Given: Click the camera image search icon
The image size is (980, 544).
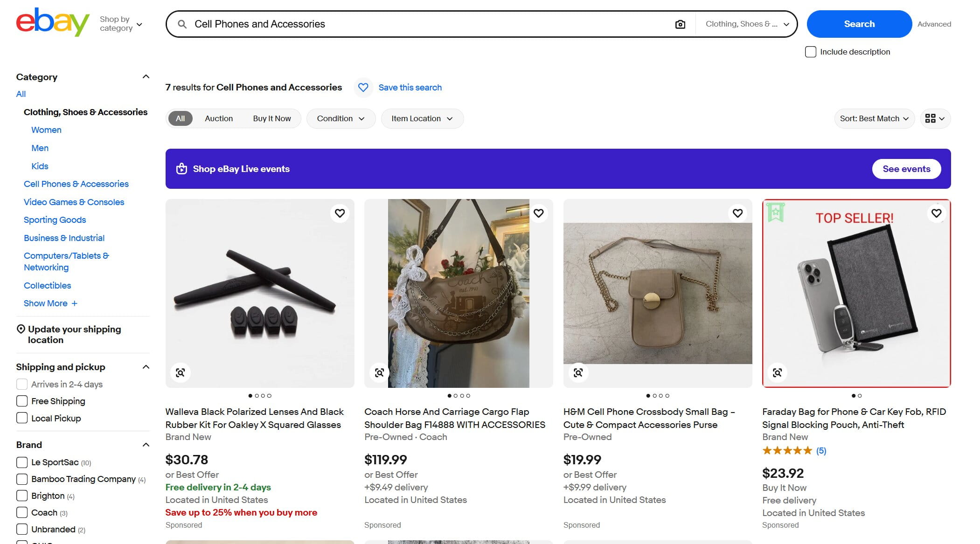Looking at the screenshot, I should [x=680, y=24].
